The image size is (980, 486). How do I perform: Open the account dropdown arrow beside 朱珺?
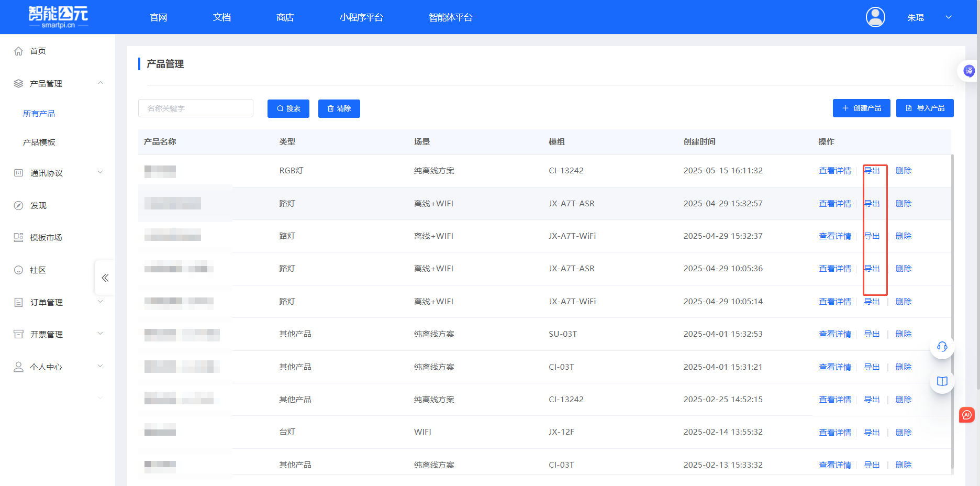click(x=948, y=17)
